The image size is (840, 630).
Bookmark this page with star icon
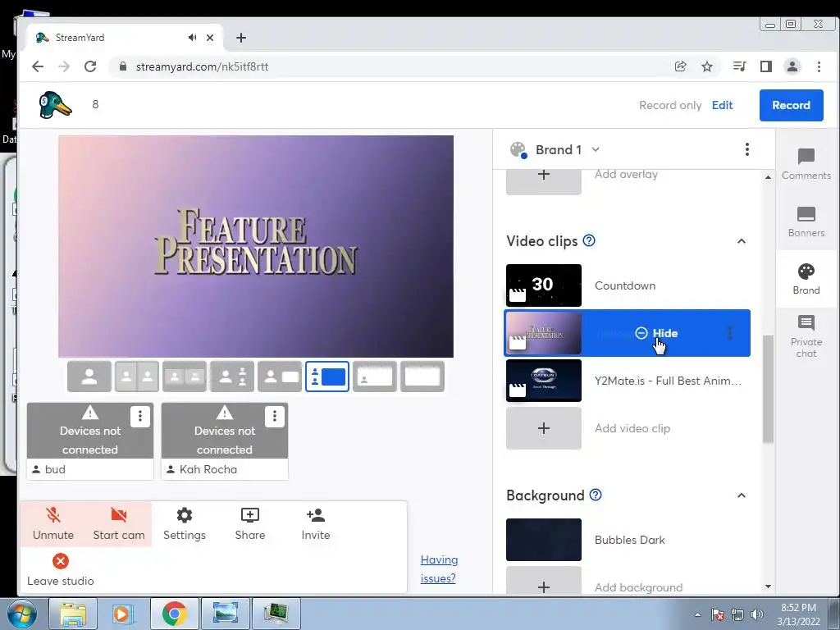coord(707,66)
